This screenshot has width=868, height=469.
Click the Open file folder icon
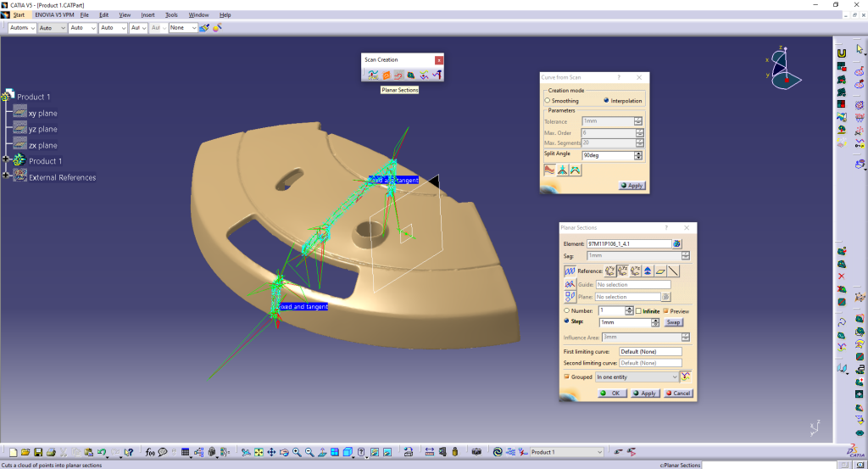click(25, 452)
